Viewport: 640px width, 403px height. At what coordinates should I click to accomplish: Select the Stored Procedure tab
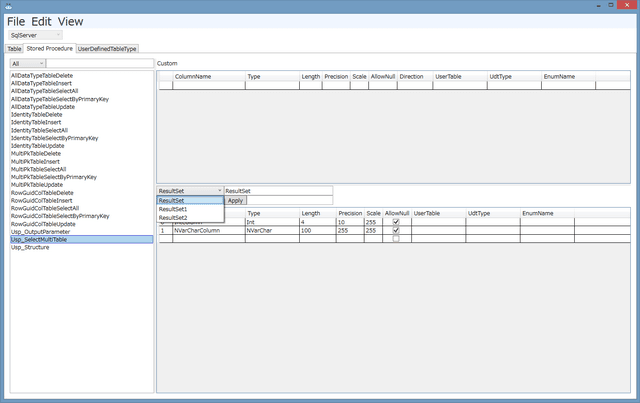50,48
